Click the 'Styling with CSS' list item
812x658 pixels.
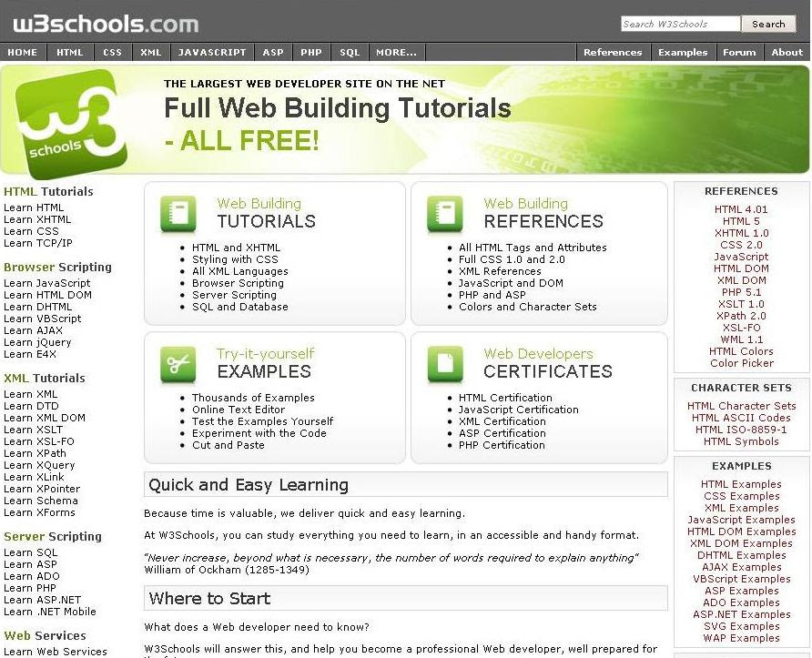click(235, 259)
